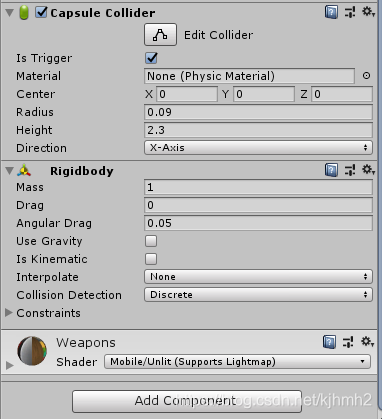Click the Collision Detection label
This screenshot has width=382, height=419.
69,295
